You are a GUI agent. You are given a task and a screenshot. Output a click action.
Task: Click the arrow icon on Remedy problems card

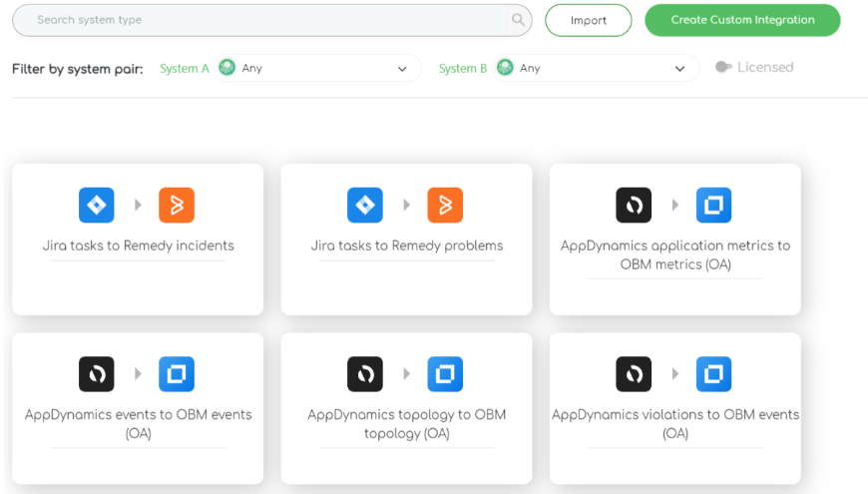click(406, 205)
